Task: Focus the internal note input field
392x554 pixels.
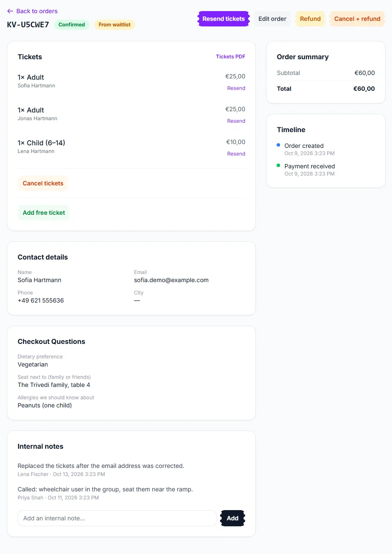Action: pos(117,518)
